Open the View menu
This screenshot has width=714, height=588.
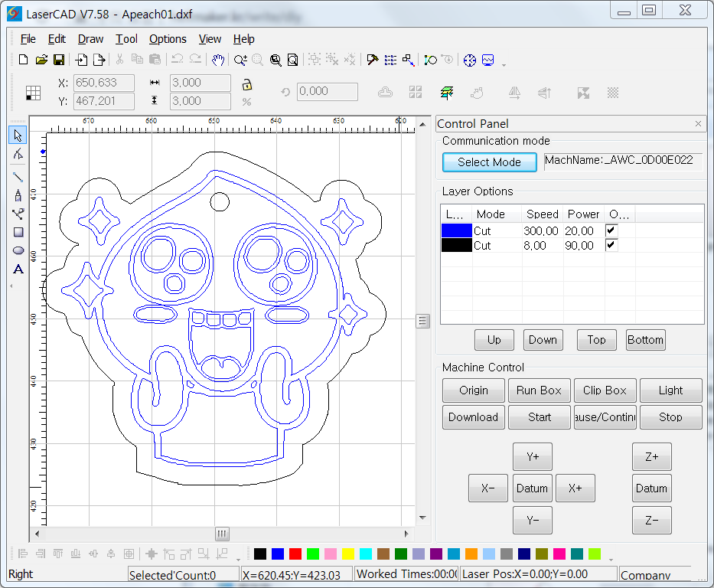pos(210,39)
